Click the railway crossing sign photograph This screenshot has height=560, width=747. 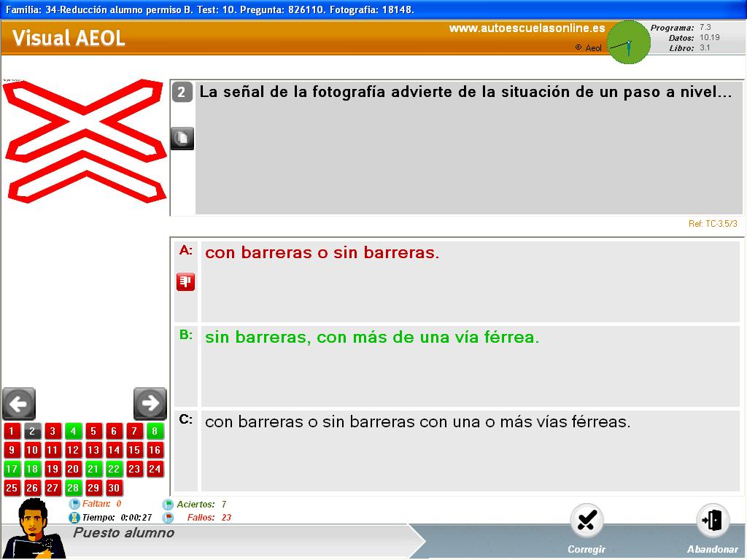(84, 140)
